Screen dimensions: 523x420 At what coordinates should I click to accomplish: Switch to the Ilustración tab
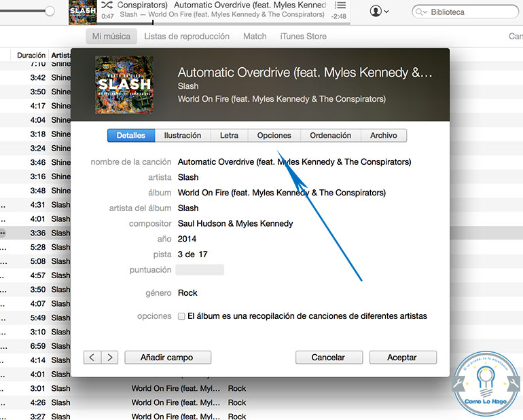[x=183, y=136]
